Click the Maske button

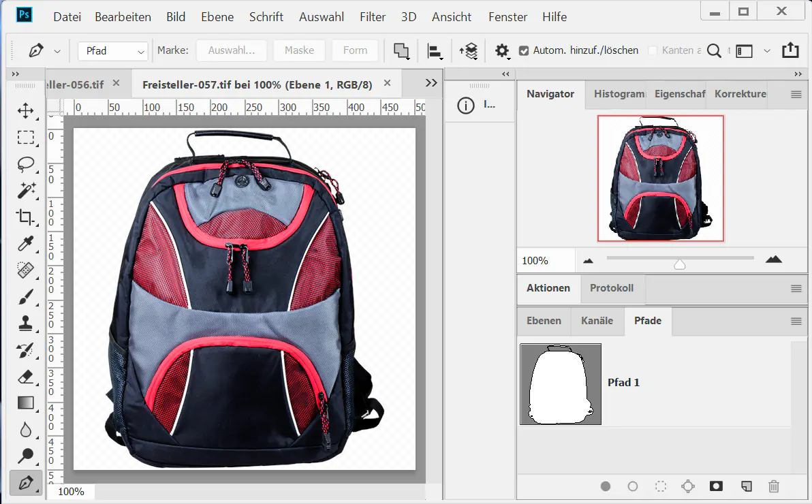pos(299,50)
